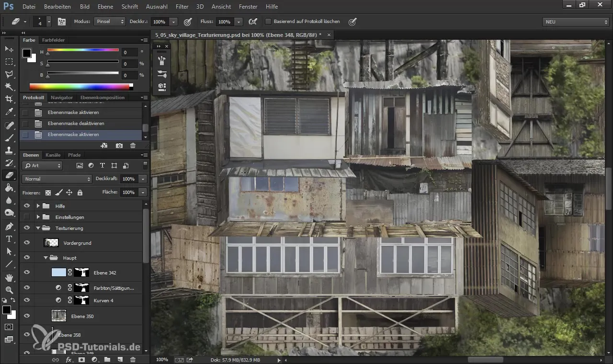The image size is (613, 364).
Task: Enable 'Basierend auf Protokoll löschen' checkbox
Action: coord(268,22)
